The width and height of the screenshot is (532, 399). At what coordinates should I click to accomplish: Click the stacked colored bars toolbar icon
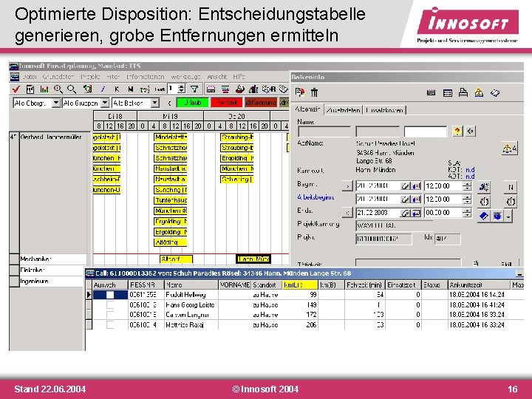coord(225,89)
